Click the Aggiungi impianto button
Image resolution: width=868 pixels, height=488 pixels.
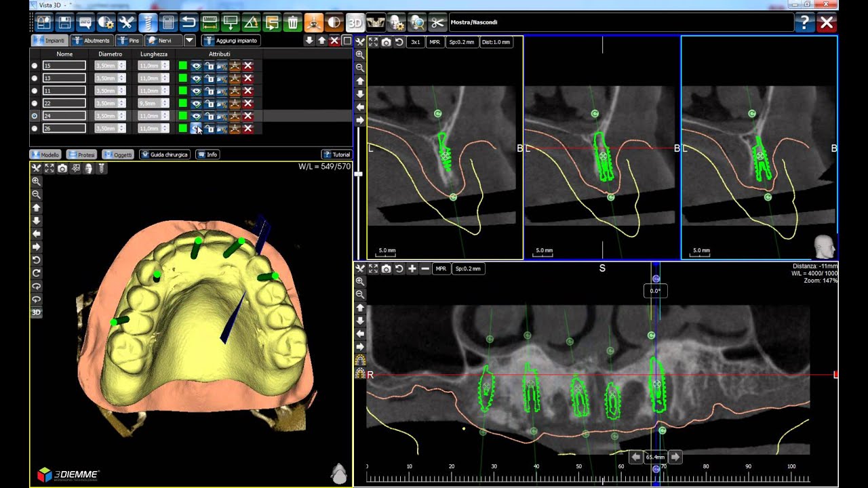(232, 41)
